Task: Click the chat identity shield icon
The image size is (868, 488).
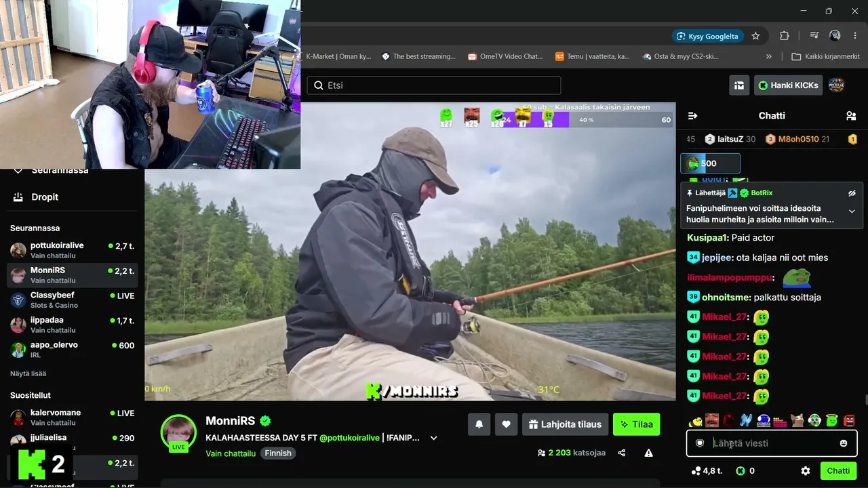Action: pyautogui.click(x=700, y=443)
